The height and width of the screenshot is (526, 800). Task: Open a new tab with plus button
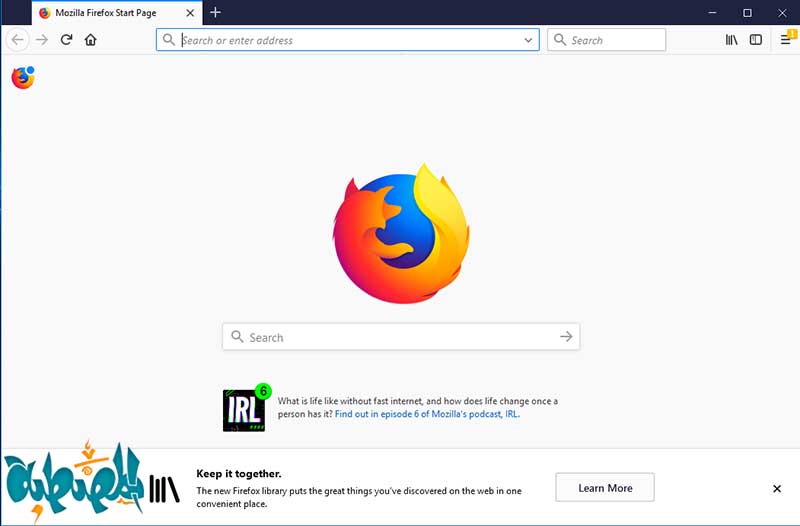(215, 12)
